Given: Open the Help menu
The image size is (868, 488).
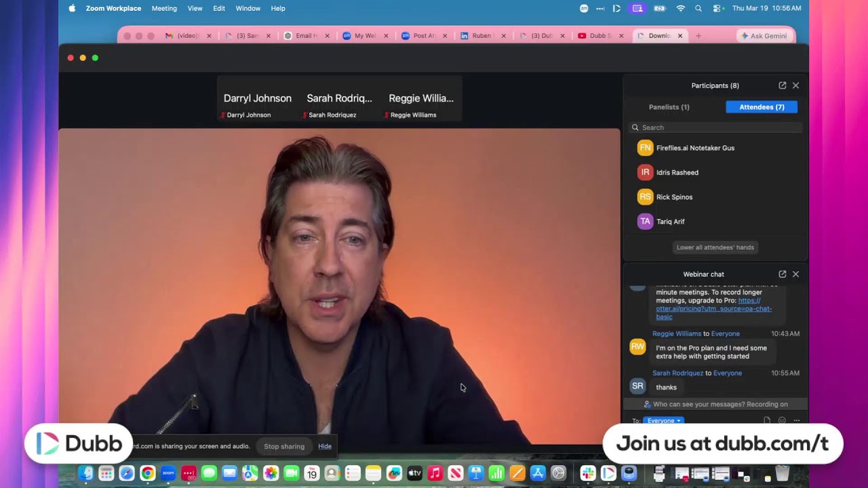Looking at the screenshot, I should pyautogui.click(x=278, y=8).
